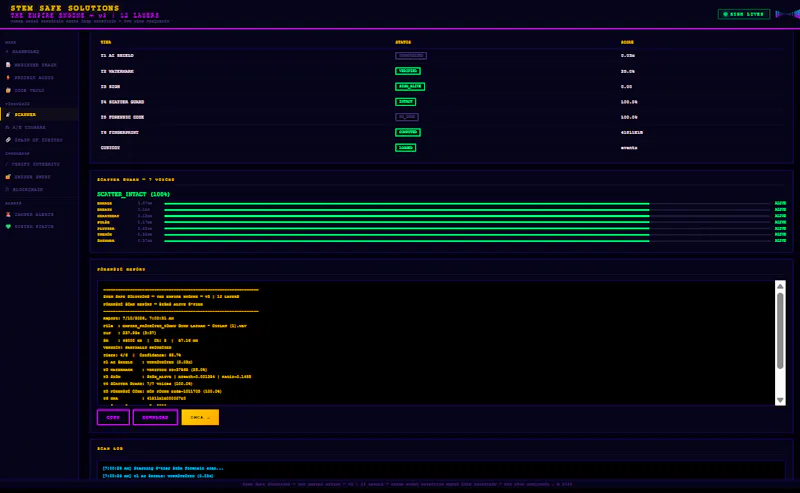Click the SCORE column header

coord(627,42)
